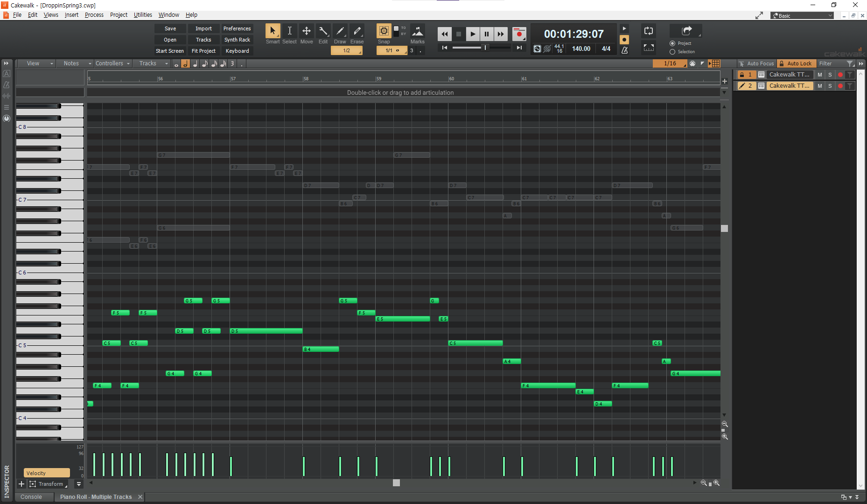This screenshot has width=867, height=504.
Task: Click the whole note duration icon
Action: point(176,64)
